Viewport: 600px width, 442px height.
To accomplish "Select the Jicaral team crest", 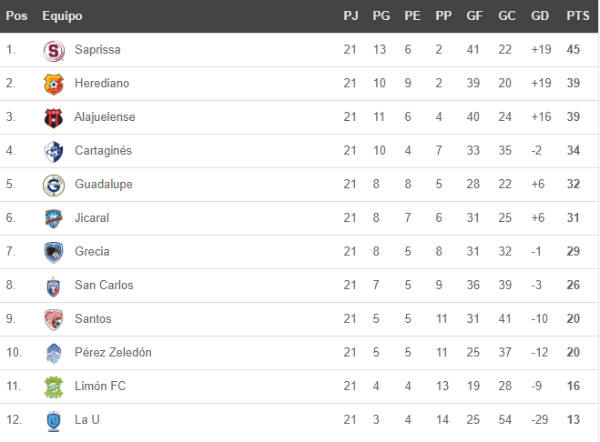I will click(54, 219).
